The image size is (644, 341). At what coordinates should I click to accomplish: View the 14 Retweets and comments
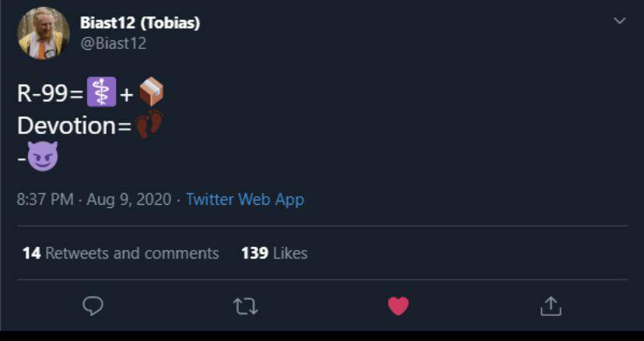coord(121,253)
